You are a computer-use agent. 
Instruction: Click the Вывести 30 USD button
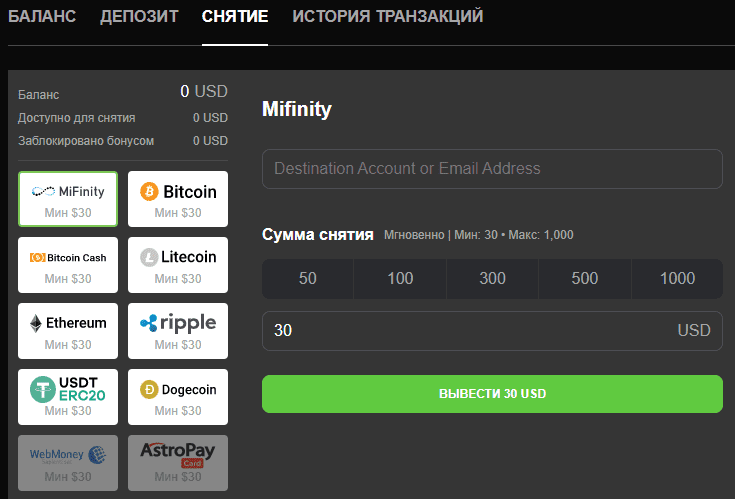492,393
